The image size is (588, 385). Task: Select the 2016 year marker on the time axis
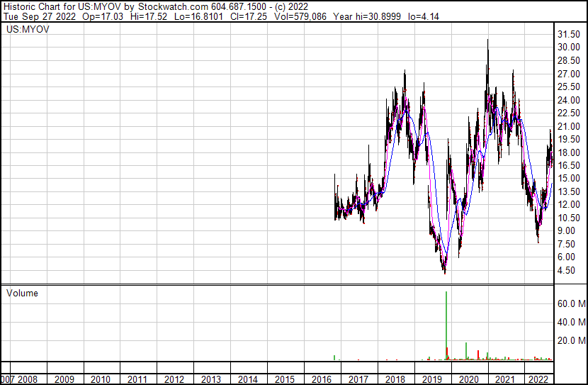322,379
